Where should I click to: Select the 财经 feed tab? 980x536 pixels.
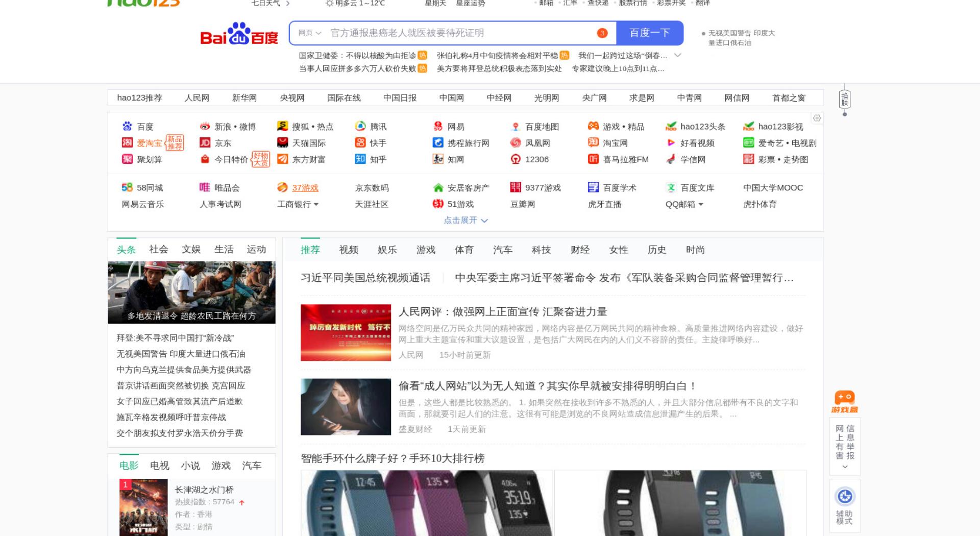point(580,250)
